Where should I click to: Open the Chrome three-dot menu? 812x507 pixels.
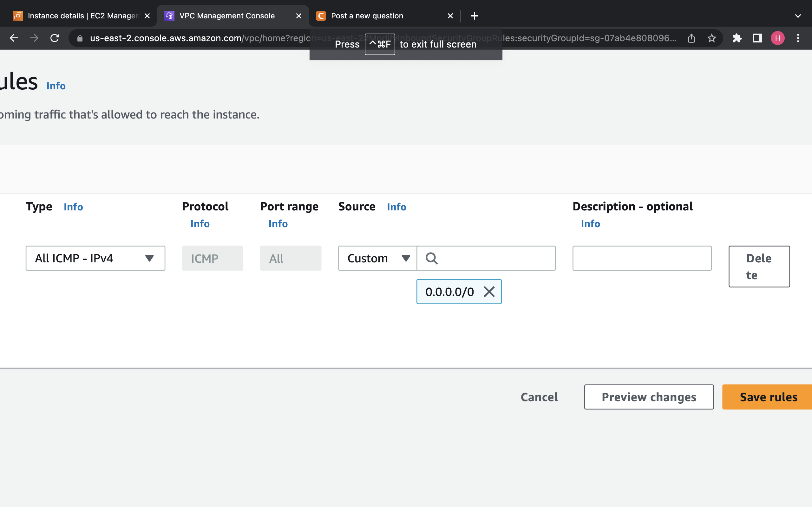coord(798,38)
